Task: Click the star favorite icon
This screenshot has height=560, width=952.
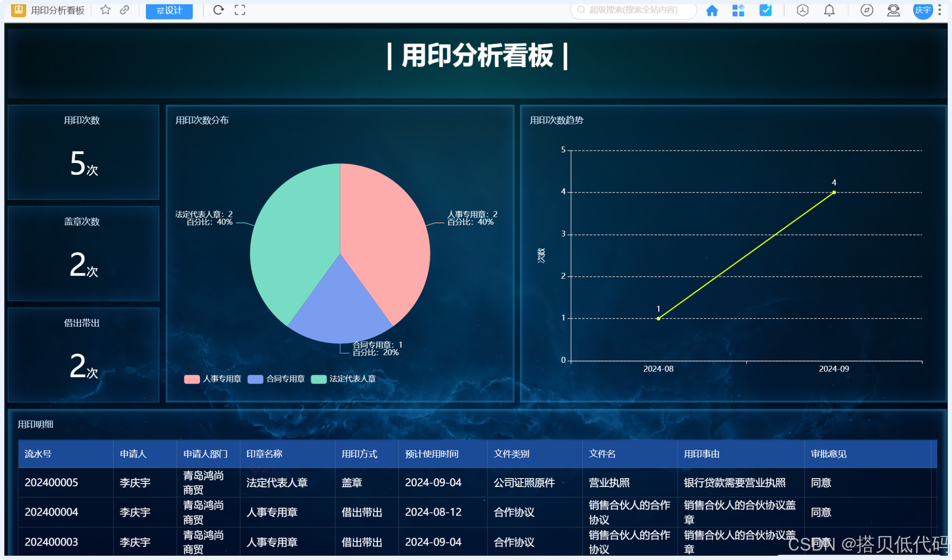Action: click(105, 10)
